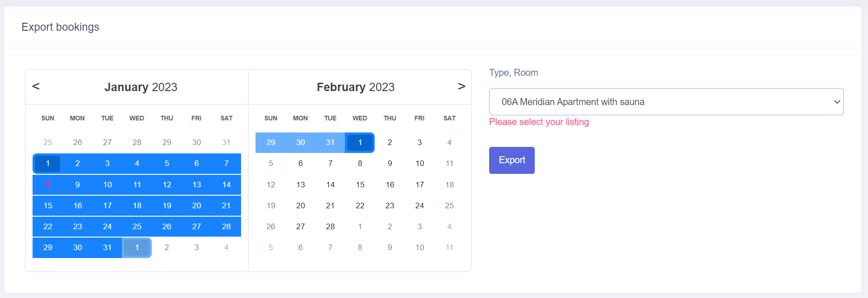This screenshot has width=868, height=298.
Task: Choose January 13 in the calendar
Action: click(x=196, y=185)
